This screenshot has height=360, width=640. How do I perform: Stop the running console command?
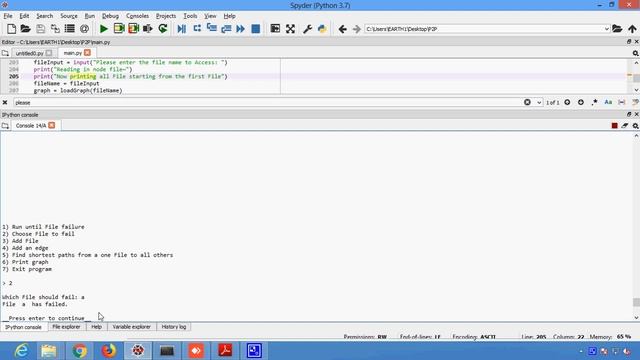614,126
